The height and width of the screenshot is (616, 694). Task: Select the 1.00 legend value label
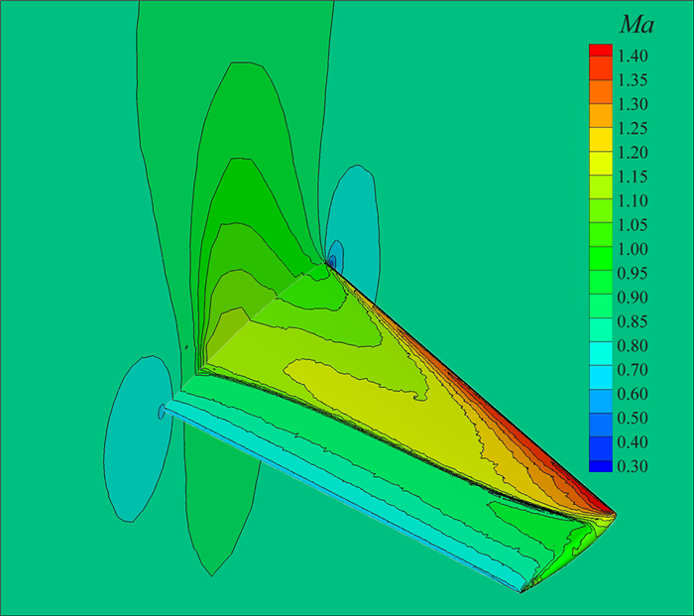(635, 249)
